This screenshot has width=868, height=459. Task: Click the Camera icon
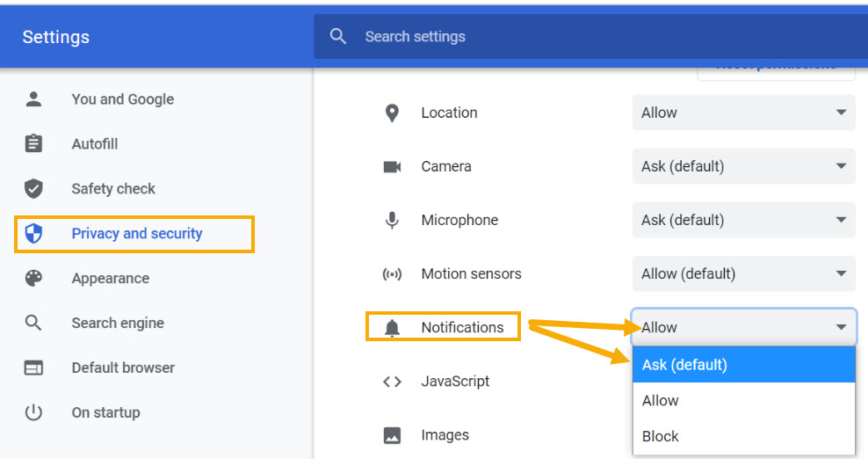click(x=392, y=166)
